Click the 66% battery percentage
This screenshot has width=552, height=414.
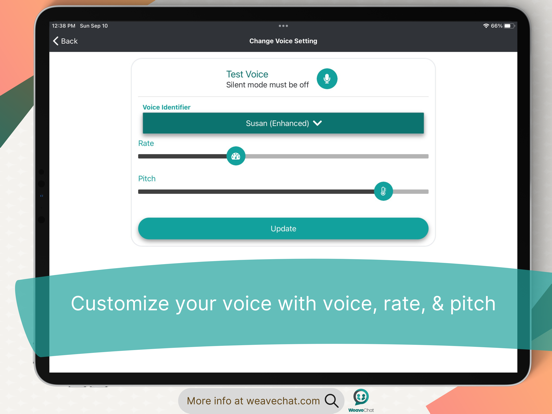[496, 26]
